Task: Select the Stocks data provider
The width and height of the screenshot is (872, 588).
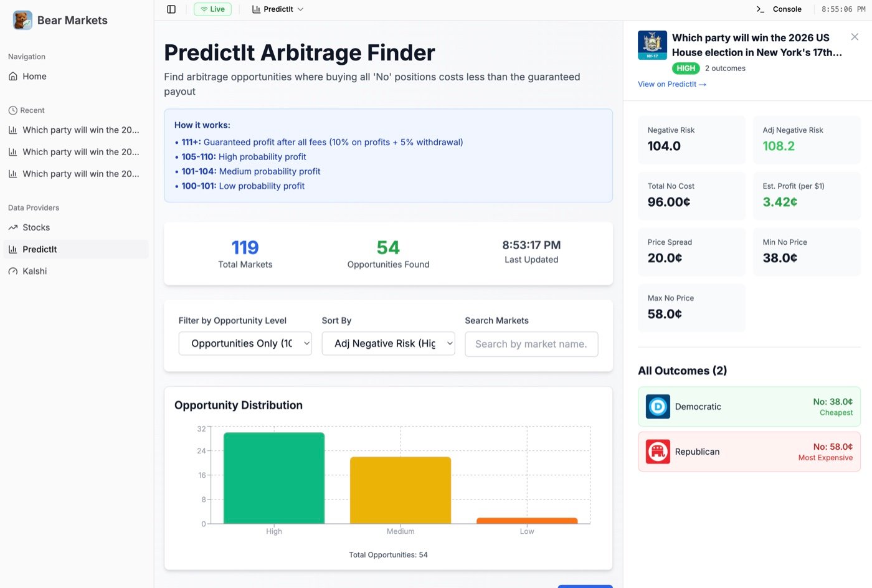Action: [36, 227]
